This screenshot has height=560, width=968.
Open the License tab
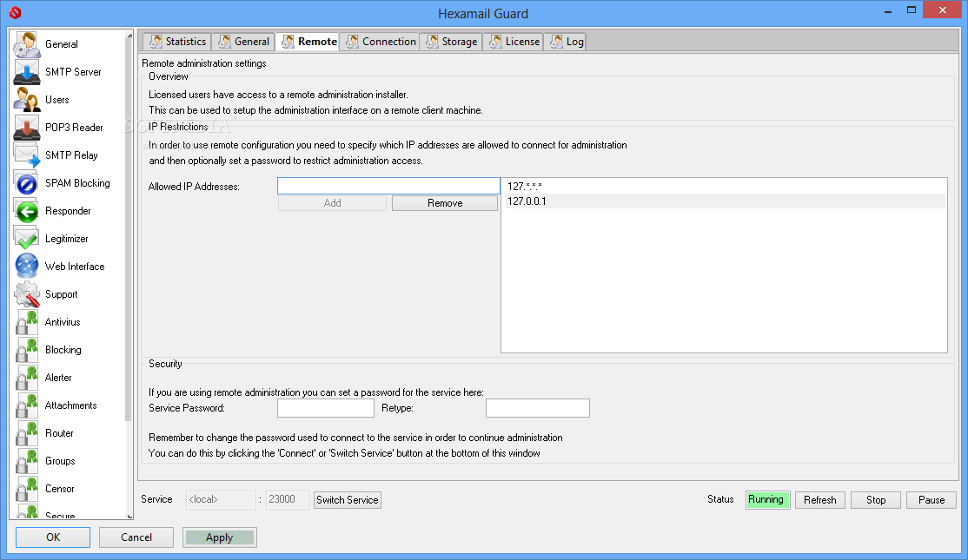coord(514,42)
